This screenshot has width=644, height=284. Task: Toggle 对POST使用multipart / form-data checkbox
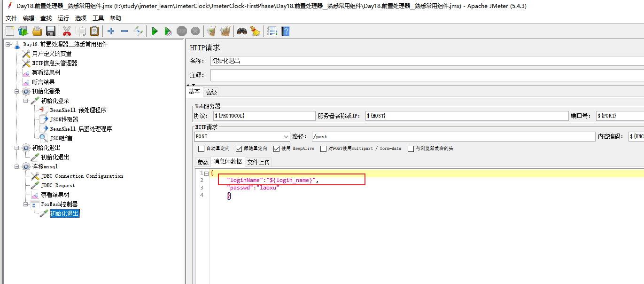click(323, 149)
